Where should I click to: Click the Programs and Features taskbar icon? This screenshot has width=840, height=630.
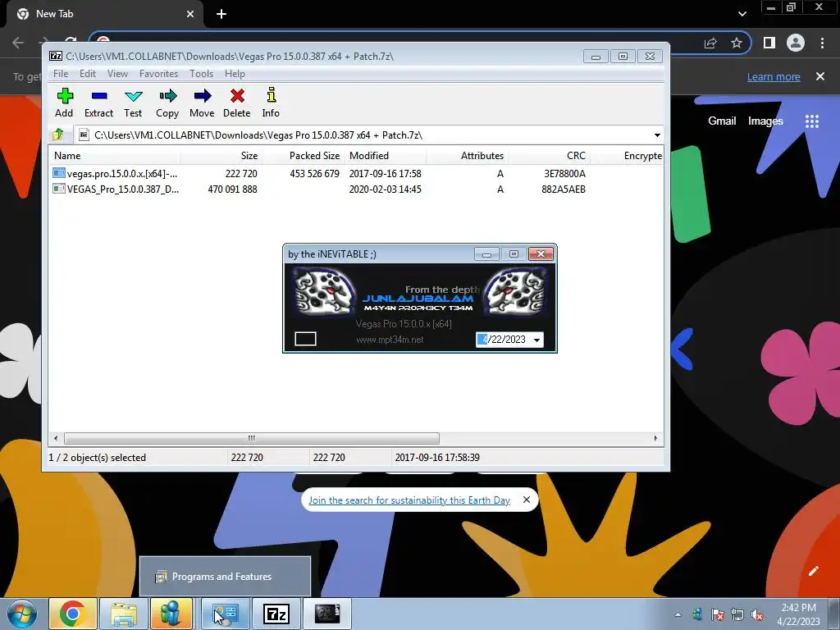click(226, 614)
